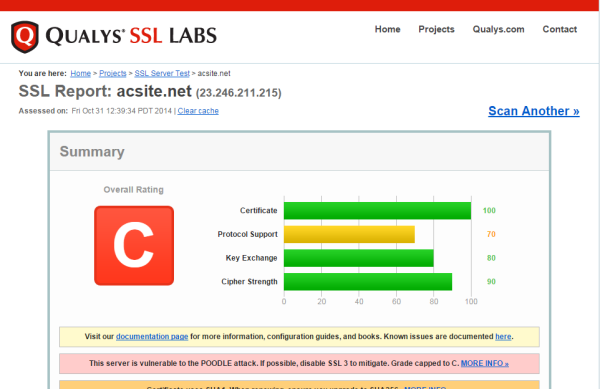This screenshot has width=600, height=389.
Task: Open MORE INFO about the POODLE attack
Action: (x=484, y=363)
